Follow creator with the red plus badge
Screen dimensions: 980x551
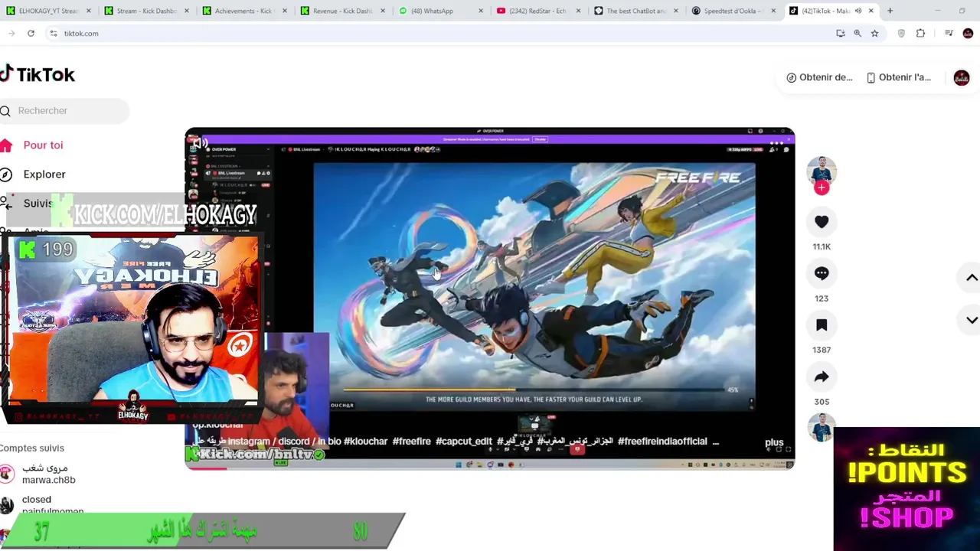pos(822,187)
